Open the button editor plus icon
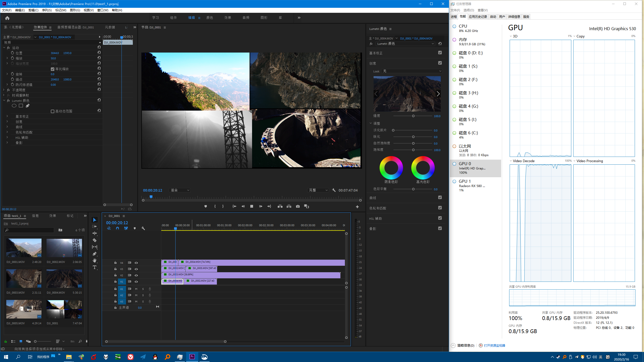Image resolution: width=644 pixels, height=362 pixels. 357,207
